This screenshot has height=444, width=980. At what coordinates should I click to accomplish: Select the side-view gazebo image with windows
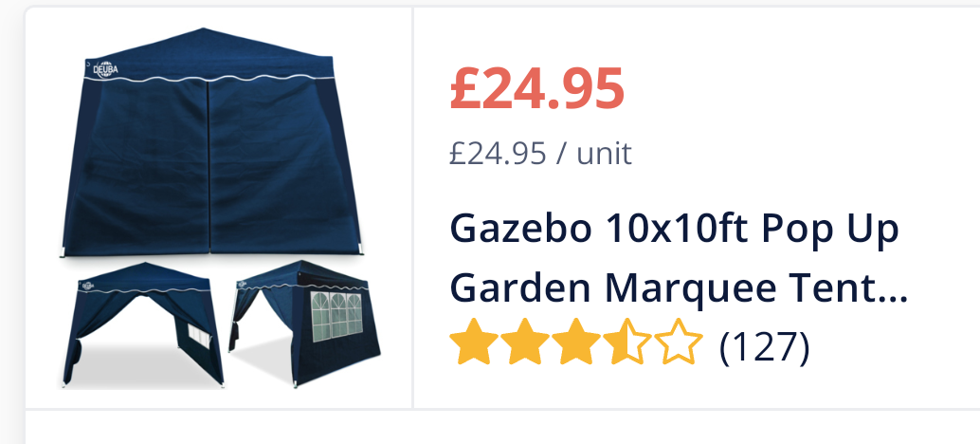tap(304, 324)
